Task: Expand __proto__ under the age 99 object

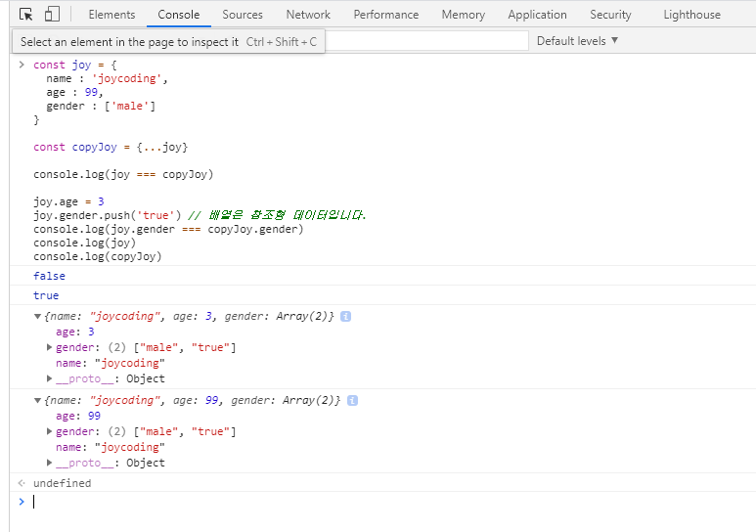Action: [49, 463]
